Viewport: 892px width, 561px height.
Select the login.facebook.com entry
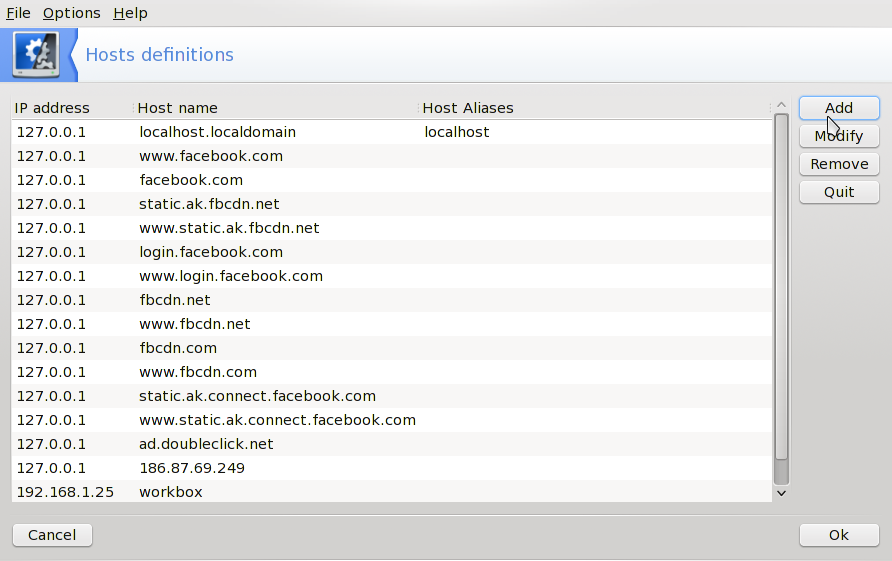(211, 252)
